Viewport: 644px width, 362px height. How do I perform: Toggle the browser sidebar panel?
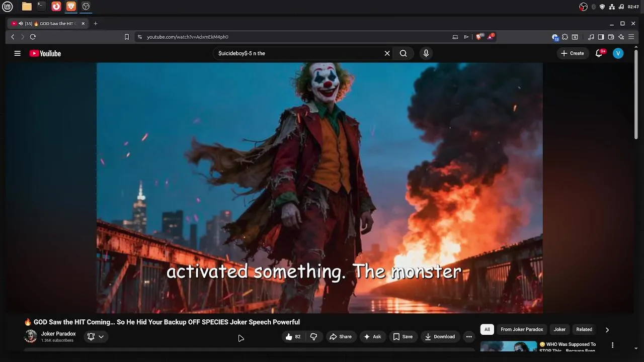tap(601, 37)
